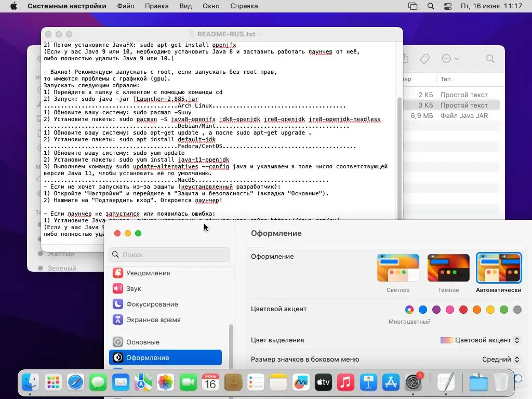The height and width of the screenshot is (399, 532).
Task: Open Spotlight search in the menu bar
Action: click(x=431, y=6)
